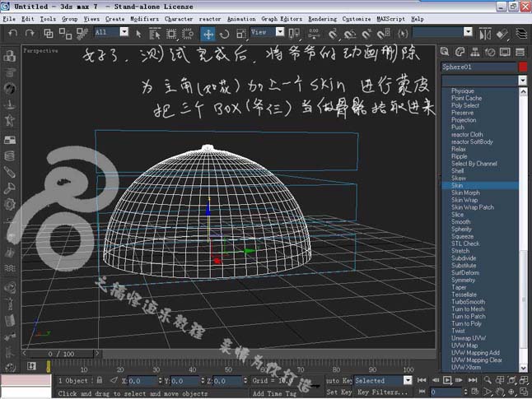This screenshot has width=532, height=399.
Task: Click the Zoom viewport navigation icon
Action: click(488, 380)
